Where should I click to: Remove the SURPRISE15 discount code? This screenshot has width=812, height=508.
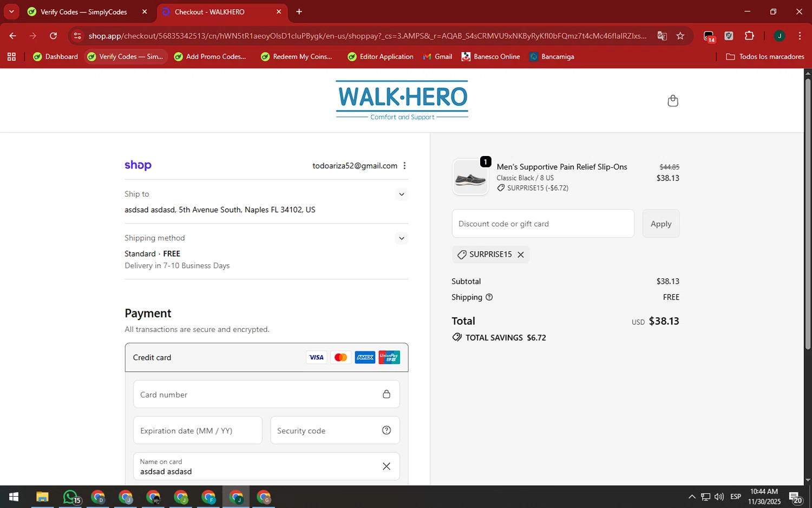coord(521,255)
